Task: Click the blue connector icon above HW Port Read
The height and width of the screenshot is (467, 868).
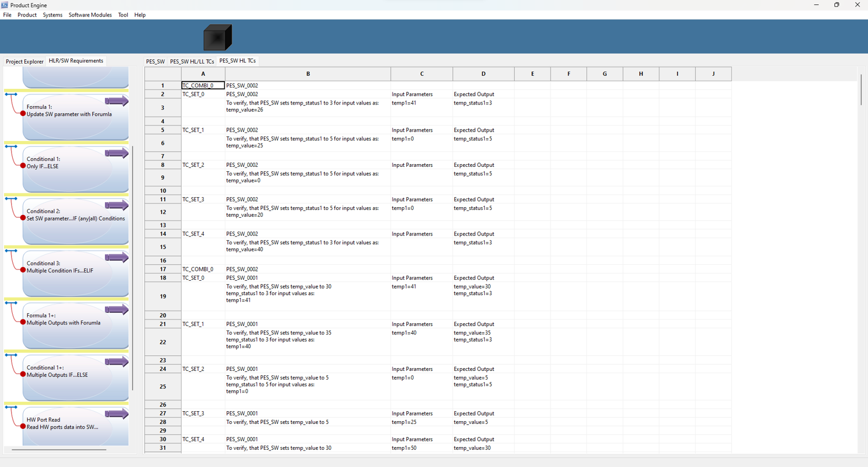Action: [x=11, y=407]
